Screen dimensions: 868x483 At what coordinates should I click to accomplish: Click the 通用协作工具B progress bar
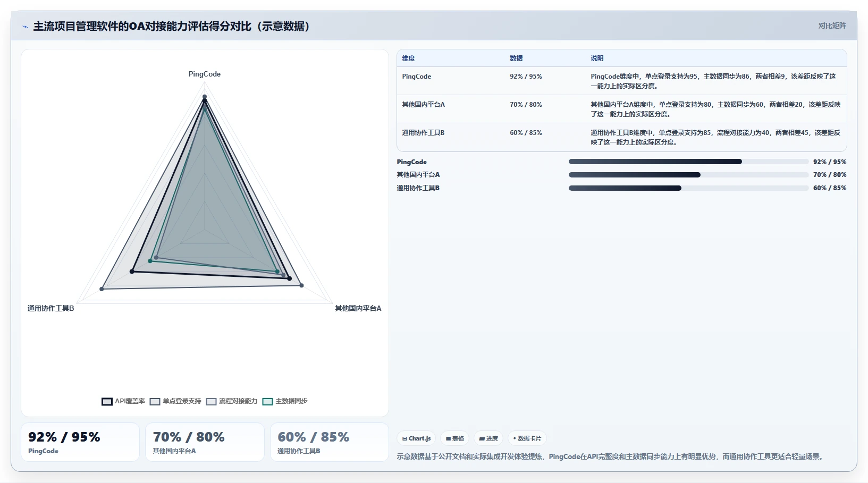point(688,188)
